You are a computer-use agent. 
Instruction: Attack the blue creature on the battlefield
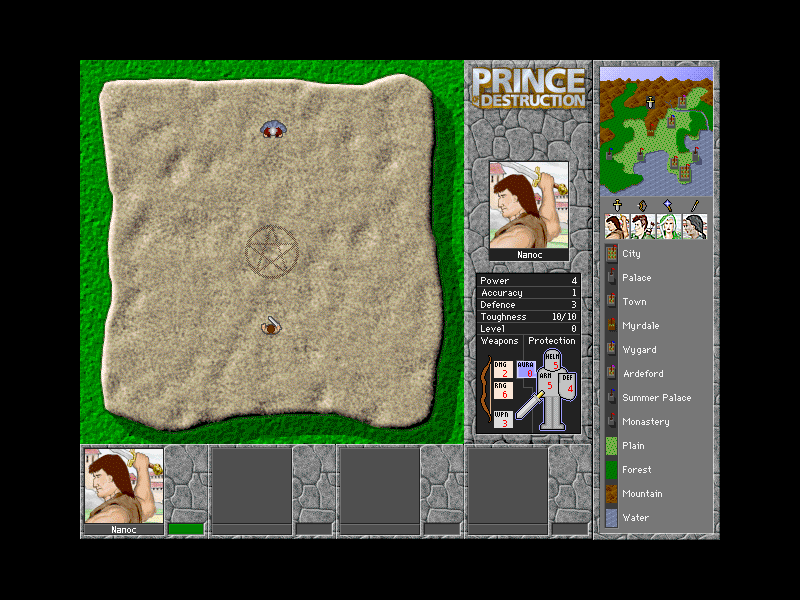(x=272, y=129)
